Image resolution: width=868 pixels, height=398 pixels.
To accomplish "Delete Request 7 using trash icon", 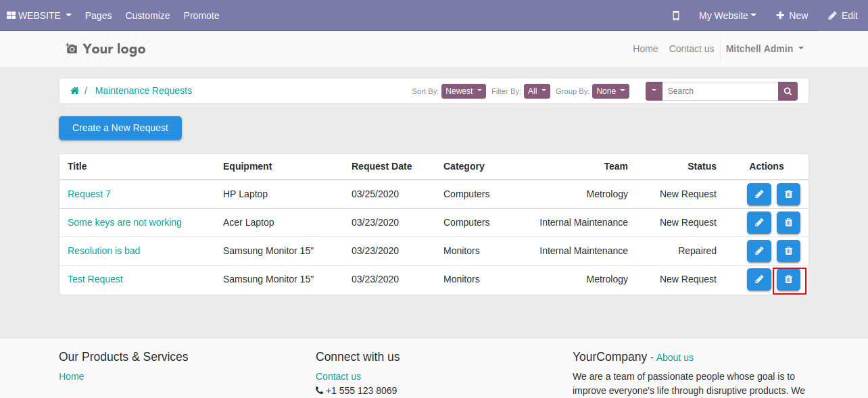I will [x=788, y=194].
